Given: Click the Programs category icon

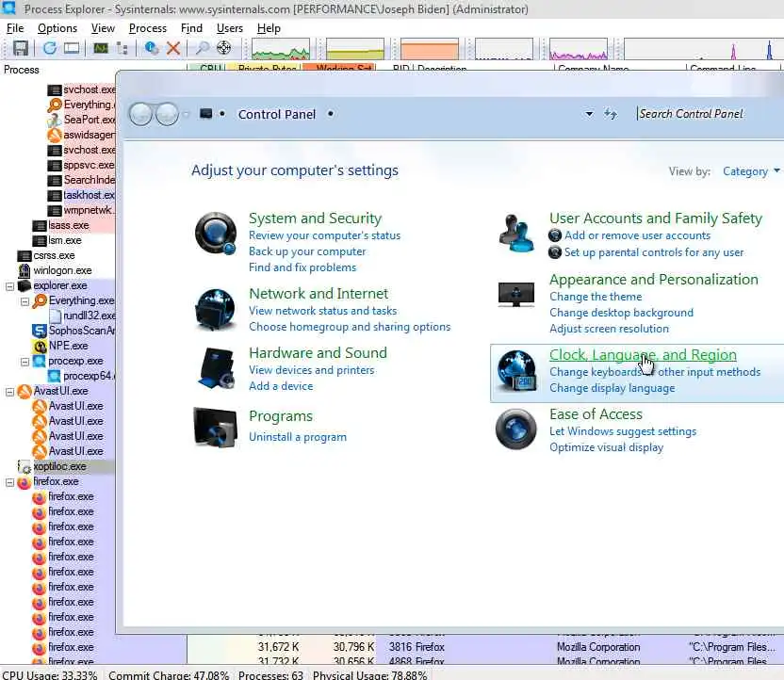Looking at the screenshot, I should [215, 427].
